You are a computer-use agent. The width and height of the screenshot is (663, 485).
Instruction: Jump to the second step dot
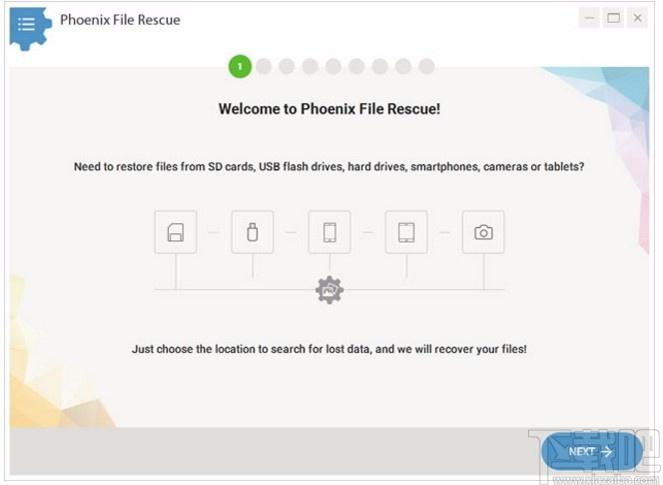click(264, 67)
